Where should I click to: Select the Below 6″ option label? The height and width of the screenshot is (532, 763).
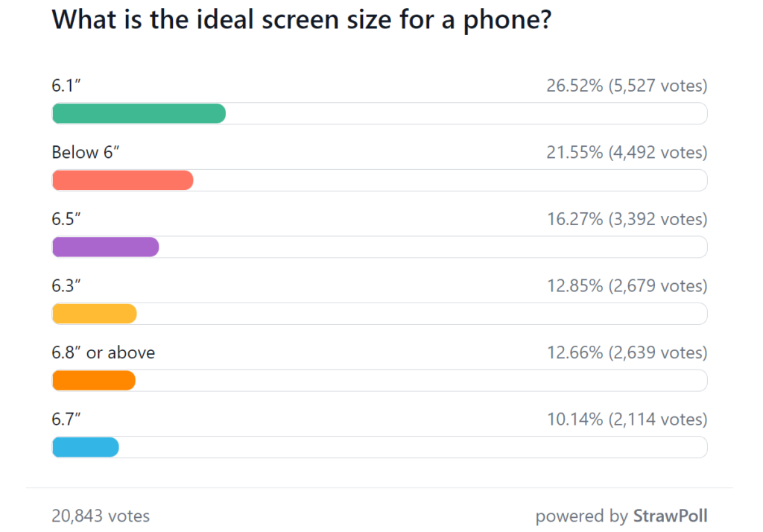coord(86,153)
